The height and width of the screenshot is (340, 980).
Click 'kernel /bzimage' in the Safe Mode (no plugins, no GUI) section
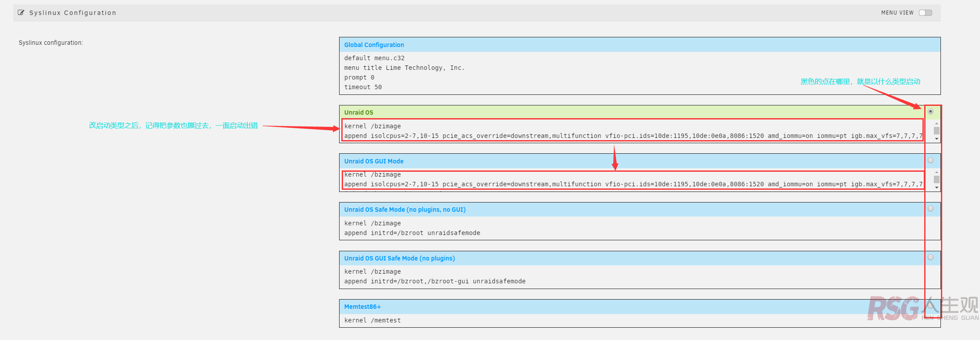pyautogui.click(x=372, y=223)
